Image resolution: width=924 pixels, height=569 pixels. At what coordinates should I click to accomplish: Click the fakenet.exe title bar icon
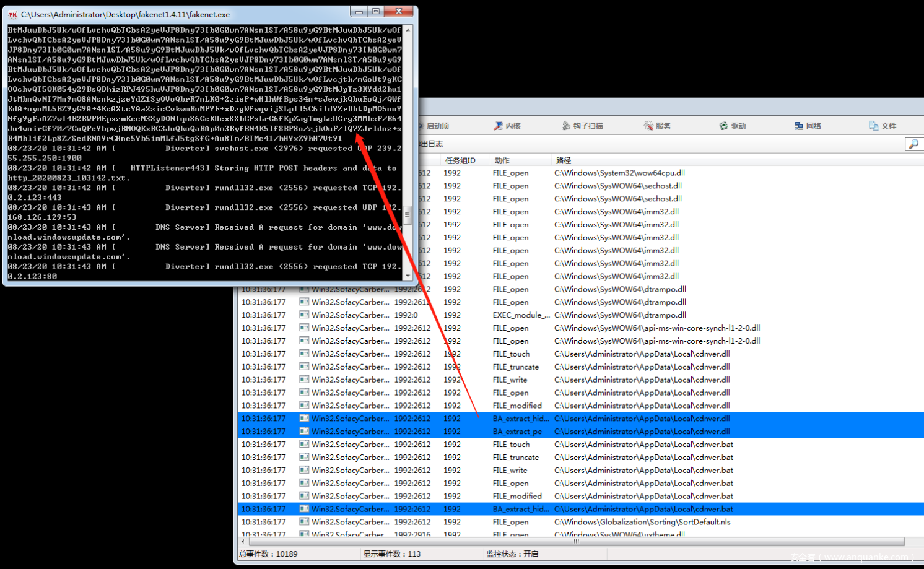point(12,14)
